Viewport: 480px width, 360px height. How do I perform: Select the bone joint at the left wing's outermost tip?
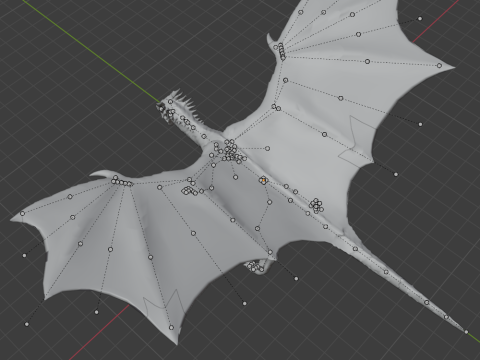(x=22, y=213)
